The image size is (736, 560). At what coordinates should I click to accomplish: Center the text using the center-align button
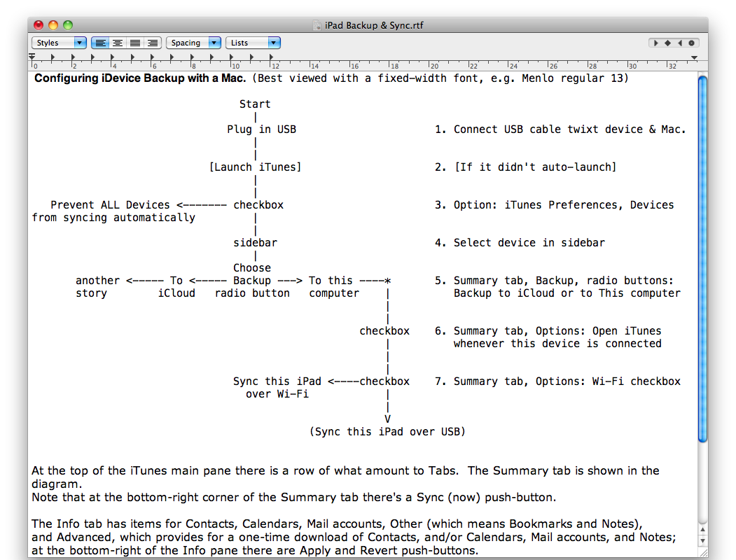click(x=118, y=43)
